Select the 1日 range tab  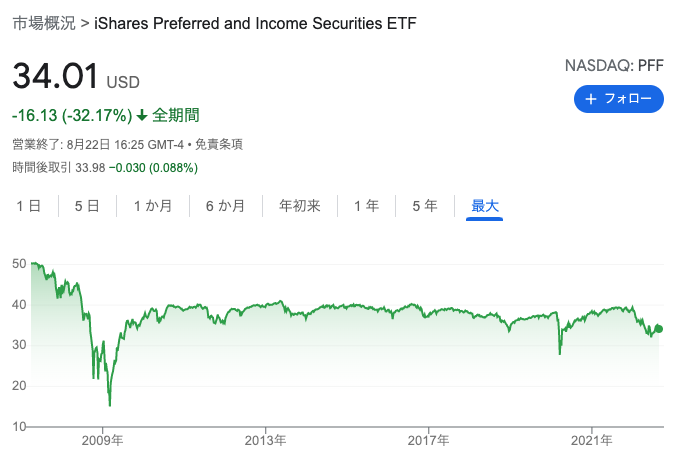pyautogui.click(x=29, y=206)
